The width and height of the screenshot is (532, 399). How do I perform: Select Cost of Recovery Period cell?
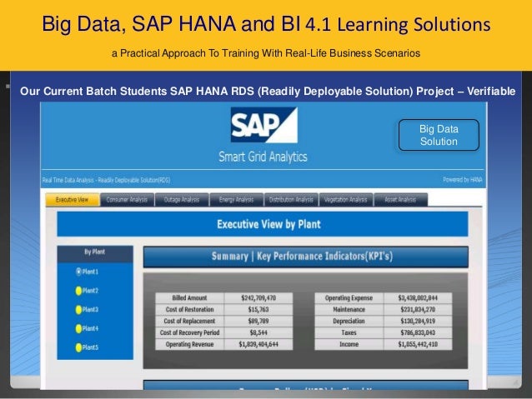pyautogui.click(x=189, y=332)
